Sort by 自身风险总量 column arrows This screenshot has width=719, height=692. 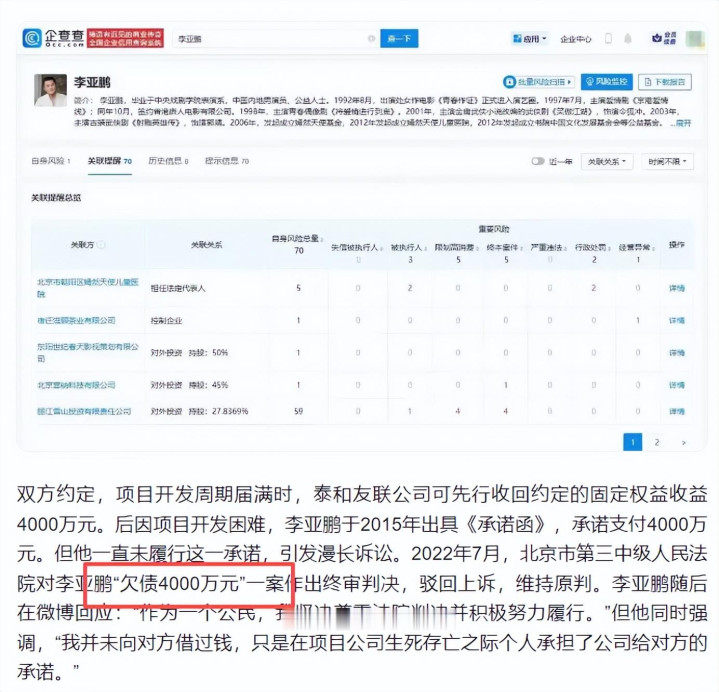click(x=322, y=238)
